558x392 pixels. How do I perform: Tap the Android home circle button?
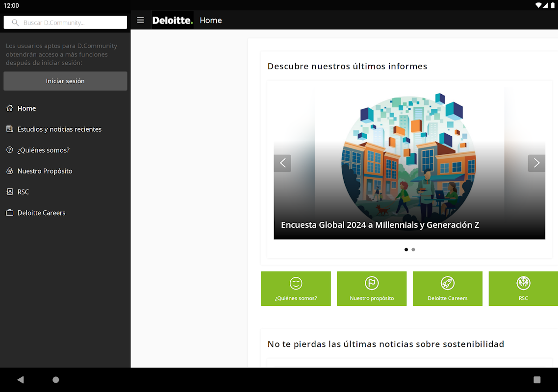56,380
